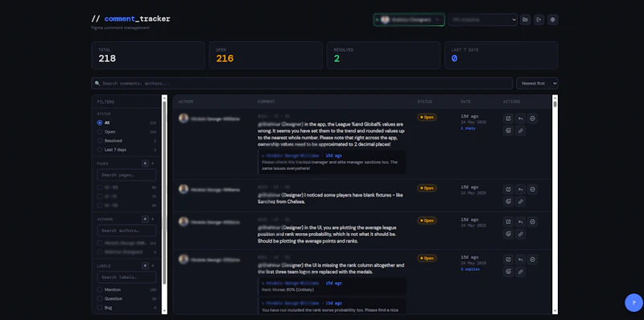
Task: Toggle the A sort in Labels section
Action: 153,266
